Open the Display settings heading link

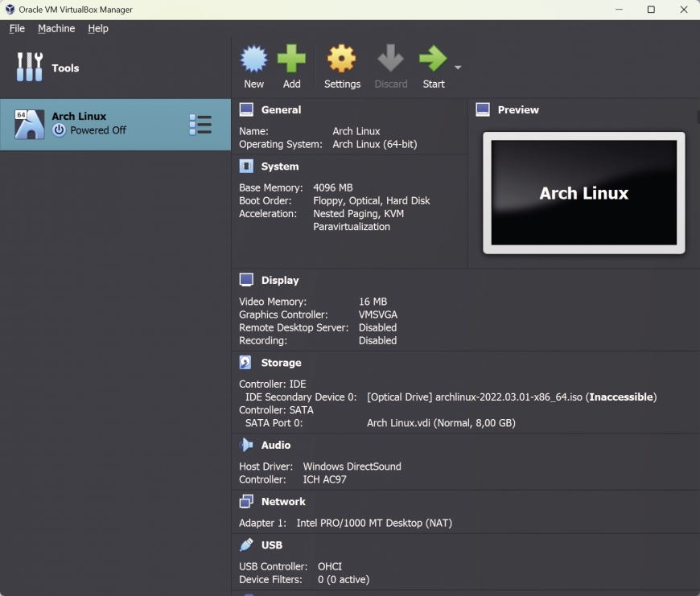(280, 280)
